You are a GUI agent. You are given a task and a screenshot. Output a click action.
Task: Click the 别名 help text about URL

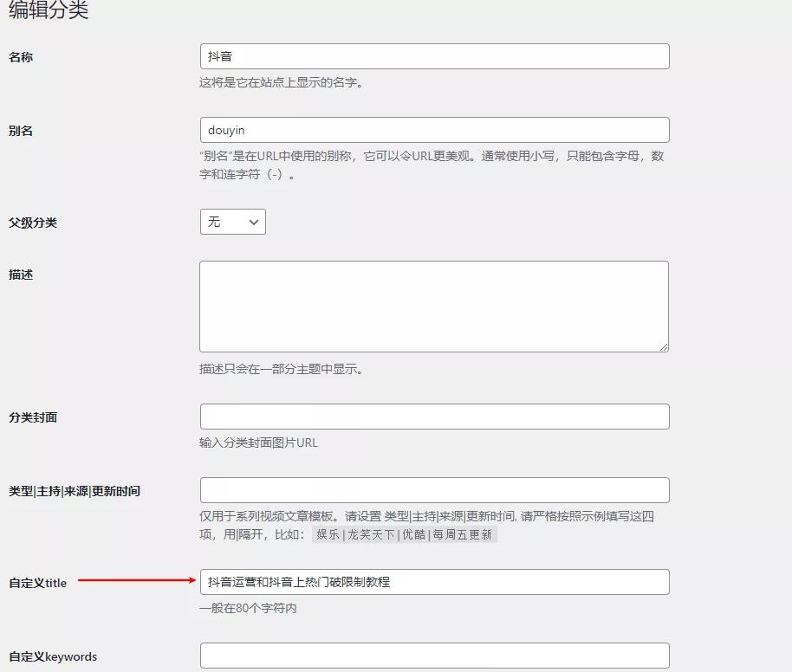pyautogui.click(x=432, y=165)
